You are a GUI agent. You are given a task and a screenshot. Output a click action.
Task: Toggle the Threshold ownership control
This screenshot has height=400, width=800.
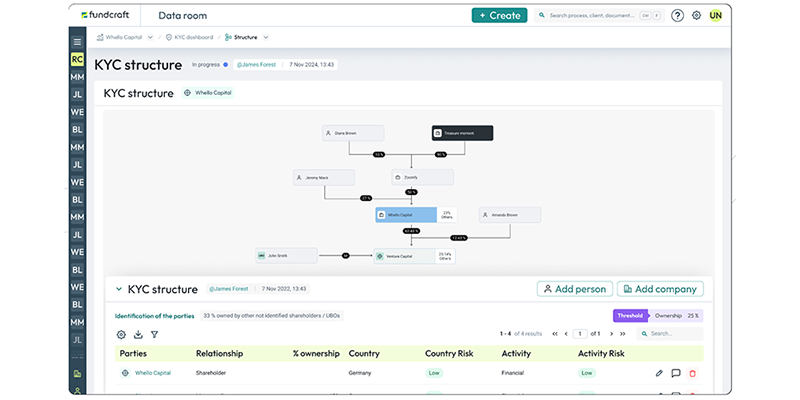(x=630, y=315)
